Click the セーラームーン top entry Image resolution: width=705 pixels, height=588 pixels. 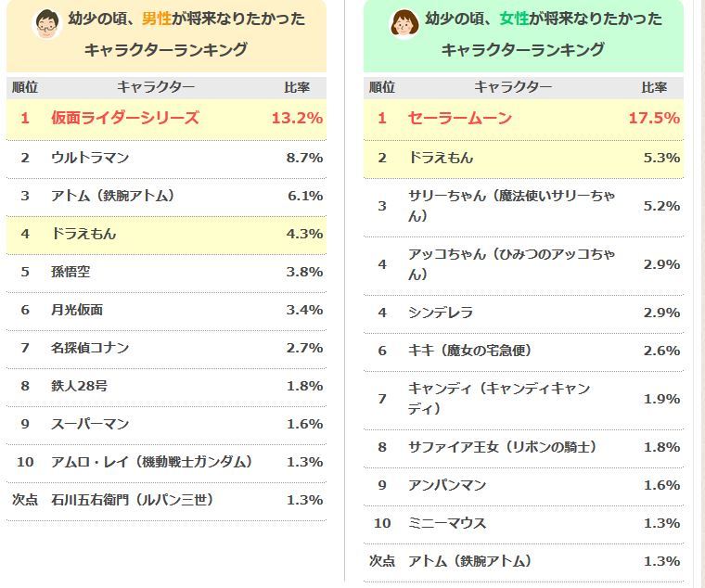click(460, 119)
